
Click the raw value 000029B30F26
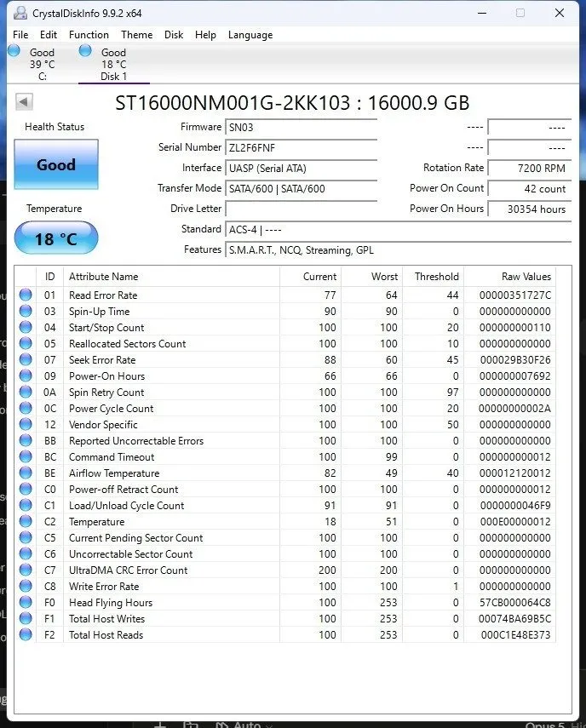pos(515,360)
